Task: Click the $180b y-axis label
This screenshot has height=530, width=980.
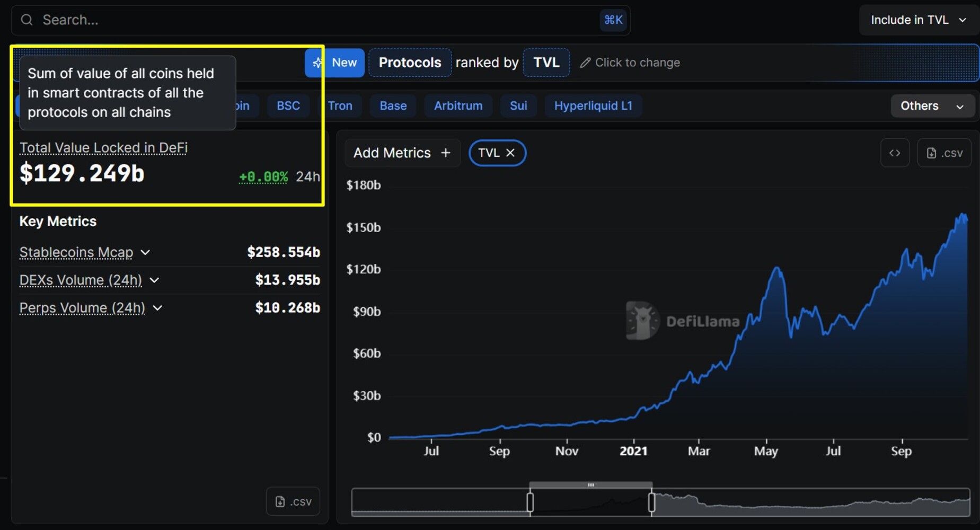Action: tap(364, 185)
